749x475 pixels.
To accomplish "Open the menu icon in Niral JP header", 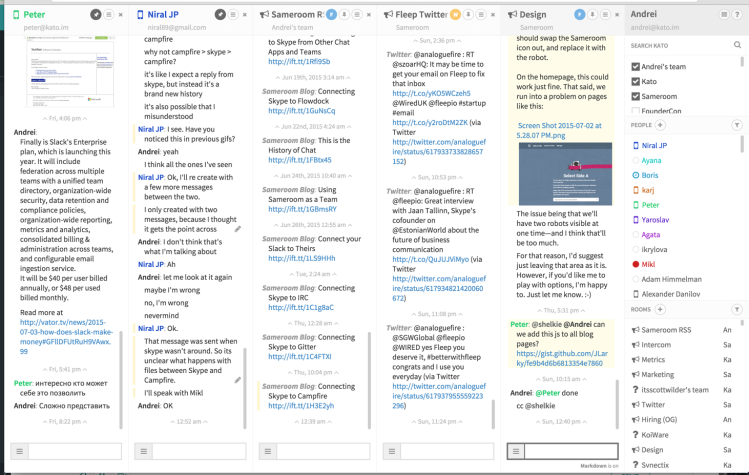I will click(233, 15).
